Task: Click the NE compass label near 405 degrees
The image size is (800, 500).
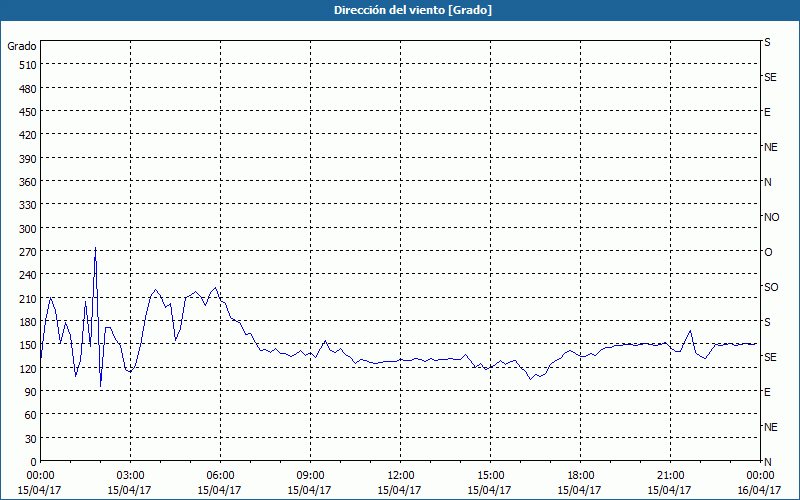Action: tap(771, 147)
